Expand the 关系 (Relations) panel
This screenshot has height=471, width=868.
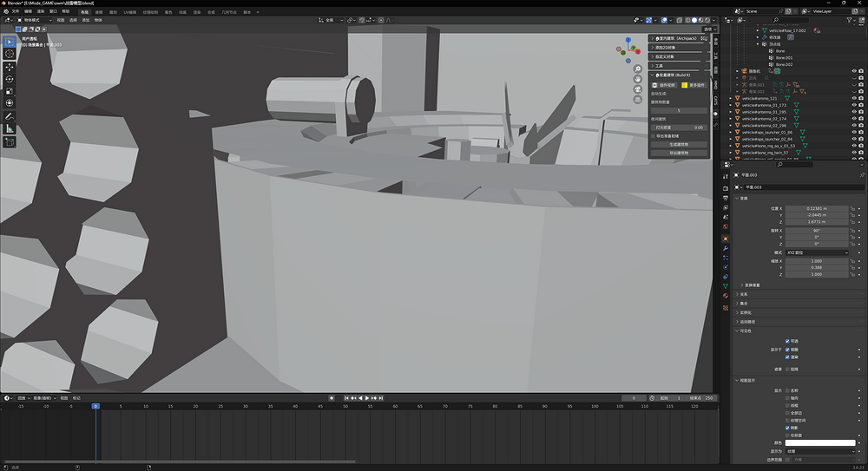[744, 294]
